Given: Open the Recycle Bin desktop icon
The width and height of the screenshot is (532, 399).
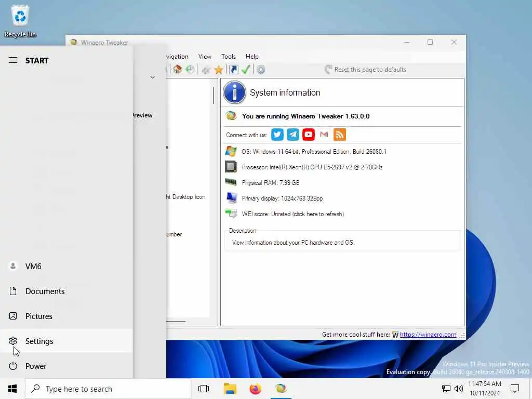Looking at the screenshot, I should [x=20, y=21].
